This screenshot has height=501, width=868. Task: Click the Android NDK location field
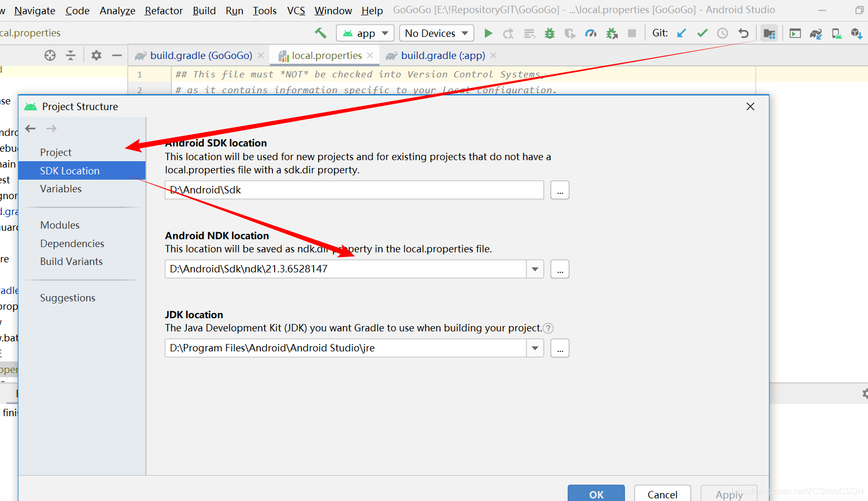[346, 269]
